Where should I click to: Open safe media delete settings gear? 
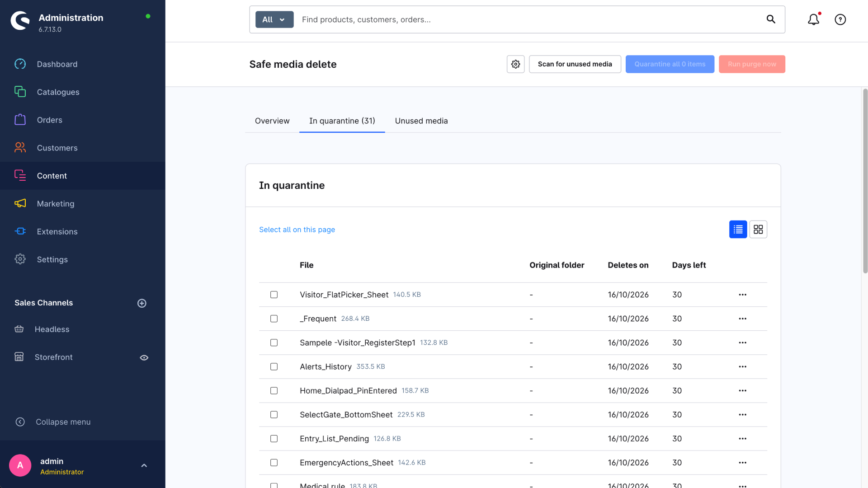tap(515, 64)
